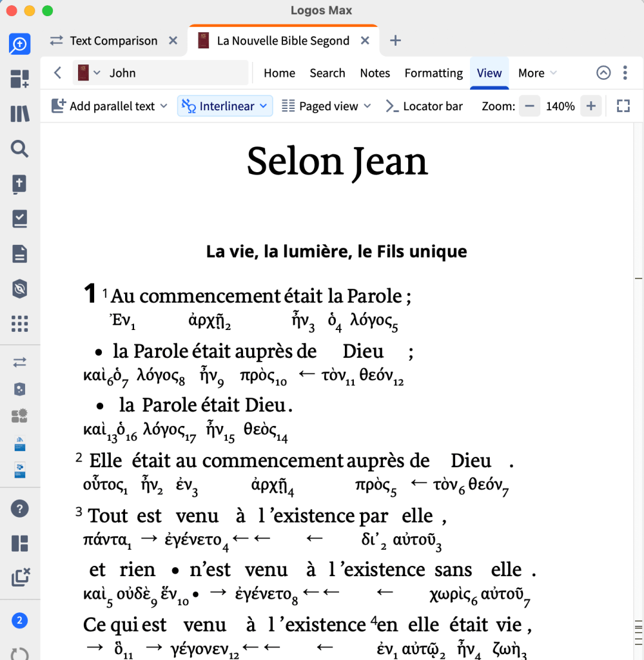The width and height of the screenshot is (644, 660).
Task: Open the Library icon in sidebar
Action: pyautogui.click(x=20, y=115)
